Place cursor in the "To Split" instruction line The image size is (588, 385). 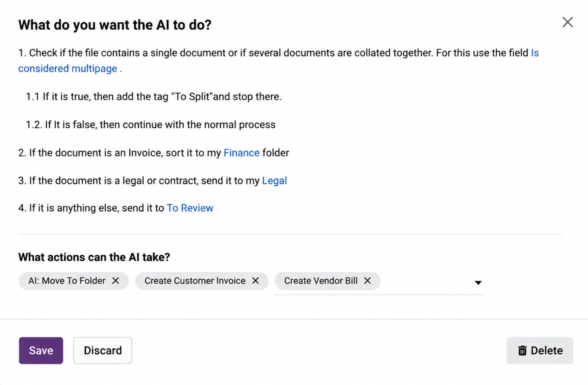click(x=154, y=97)
